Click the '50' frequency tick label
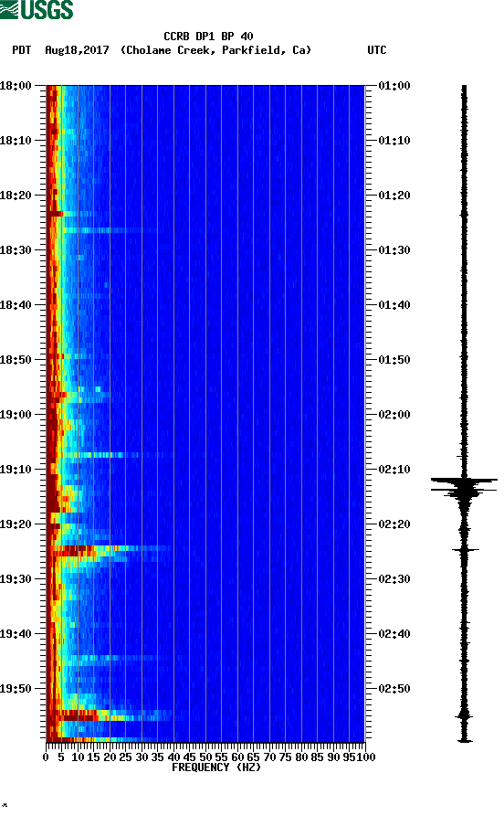Screen dimensions: 504x815 (x=205, y=757)
